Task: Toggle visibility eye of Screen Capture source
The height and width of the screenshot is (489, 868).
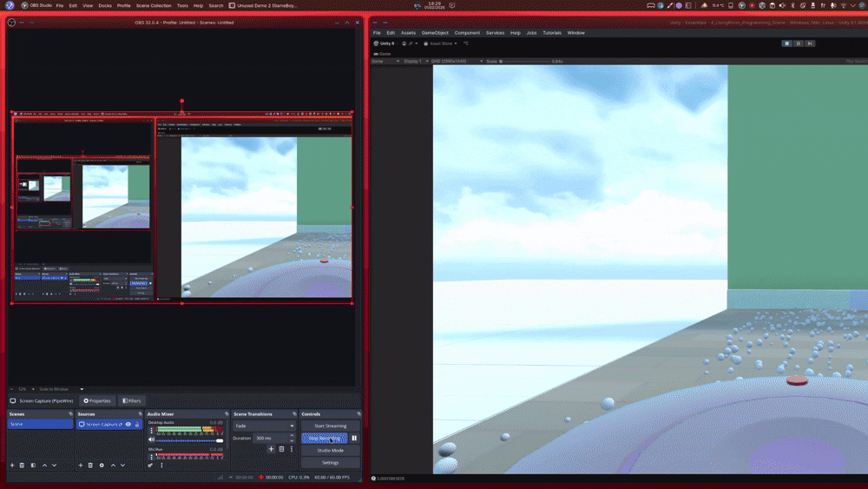Action: point(128,424)
